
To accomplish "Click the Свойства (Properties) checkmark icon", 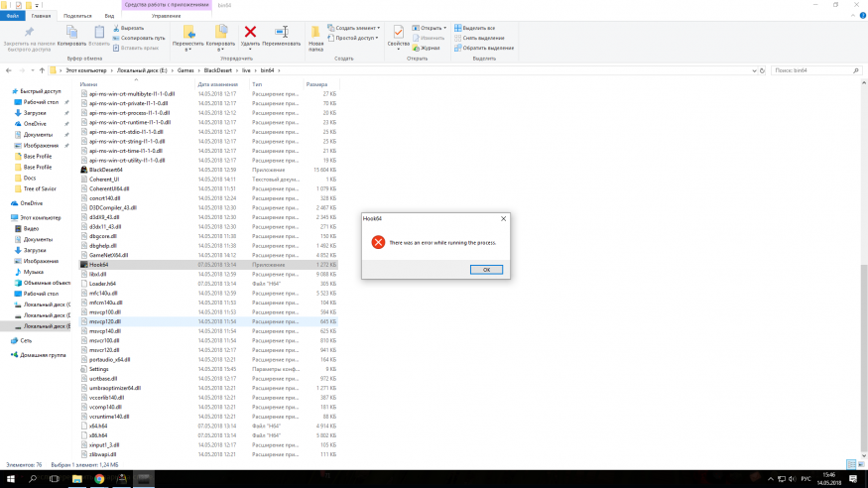I will (398, 32).
